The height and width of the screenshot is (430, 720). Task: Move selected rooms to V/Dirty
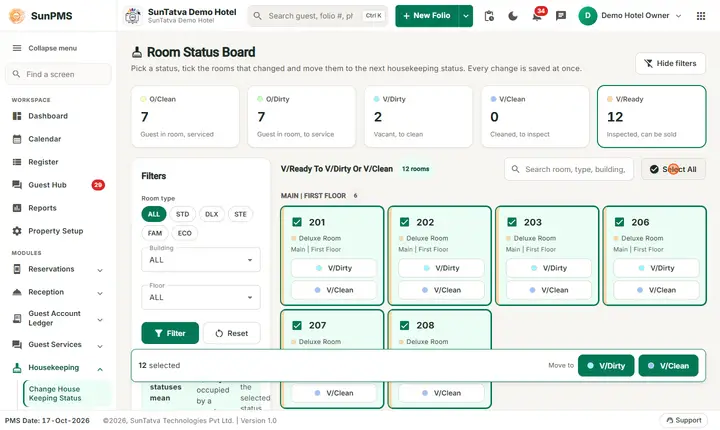click(606, 366)
